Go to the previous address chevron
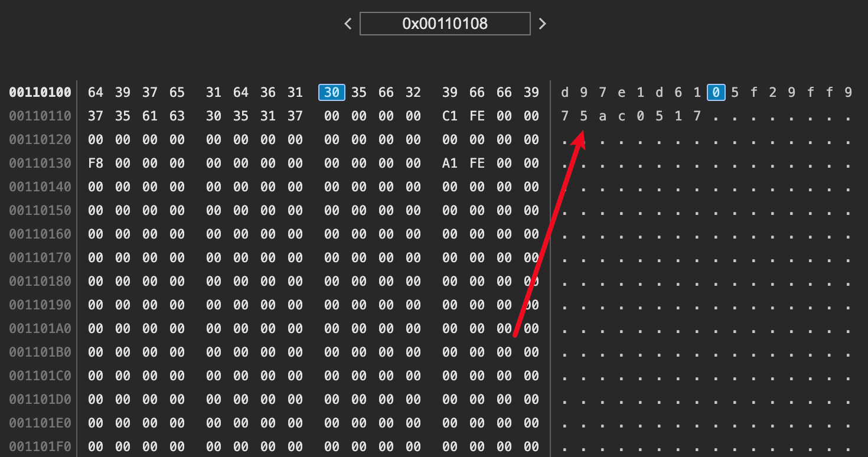 (x=348, y=24)
